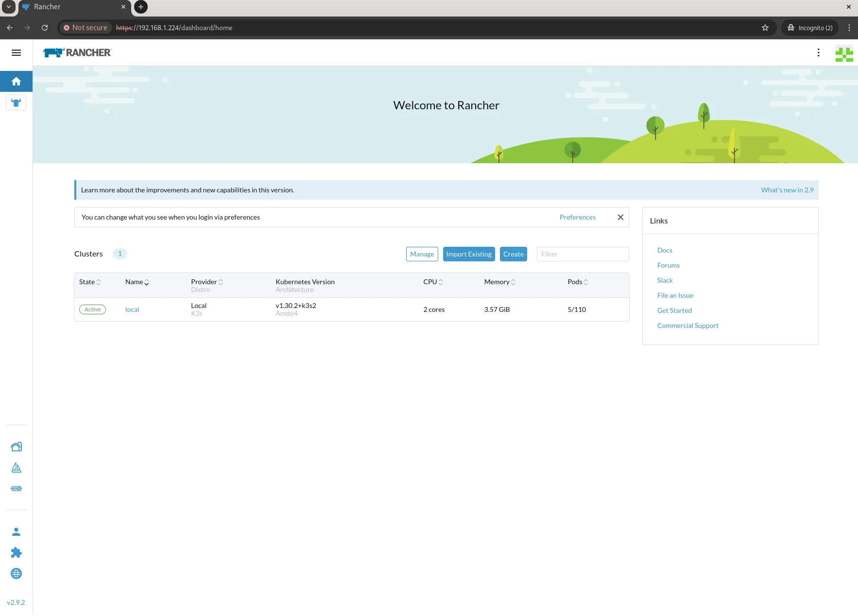Click the Rancher logo in the header
This screenshot has height=616, width=858.
77,52
